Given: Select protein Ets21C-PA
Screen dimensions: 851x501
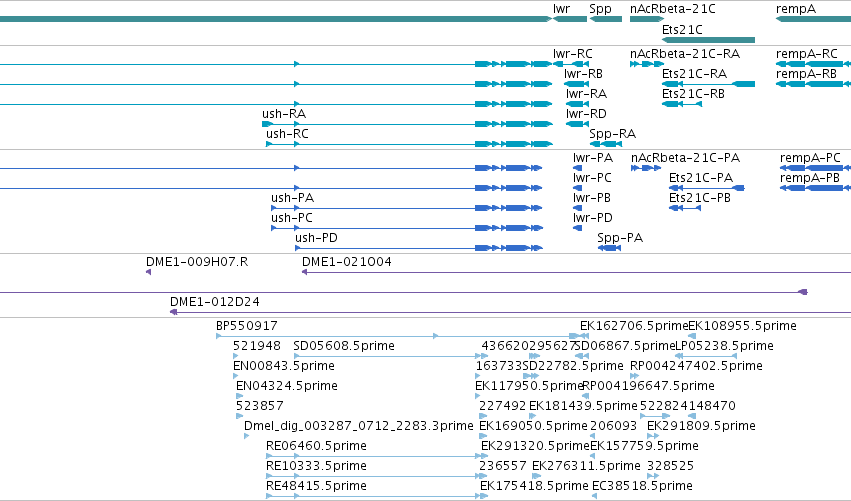Looking at the screenshot, I should [701, 178].
